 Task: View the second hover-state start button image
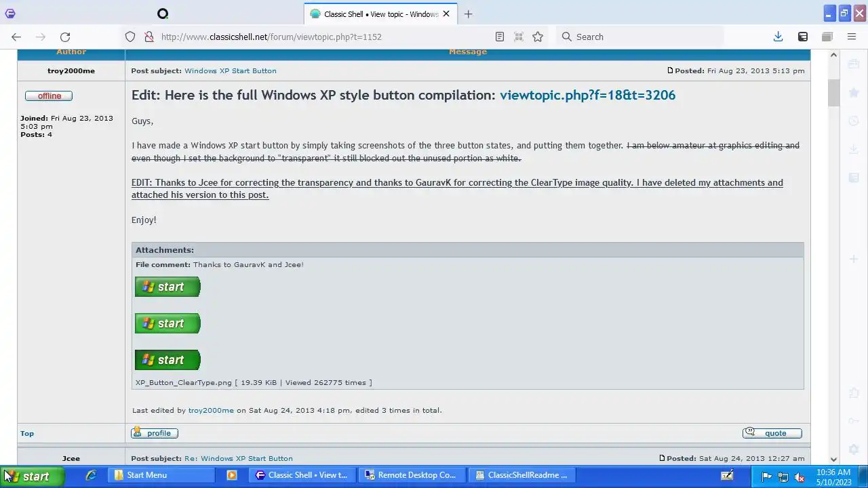point(167,323)
